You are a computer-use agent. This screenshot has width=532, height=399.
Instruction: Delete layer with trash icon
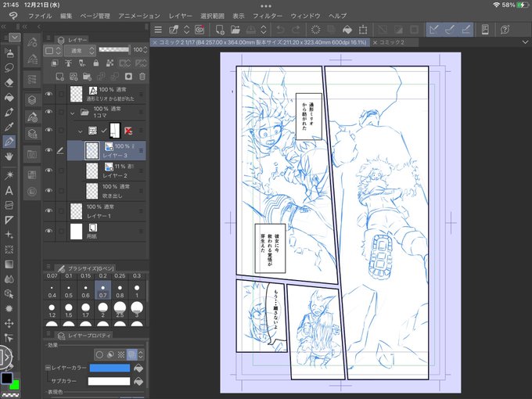click(x=142, y=77)
